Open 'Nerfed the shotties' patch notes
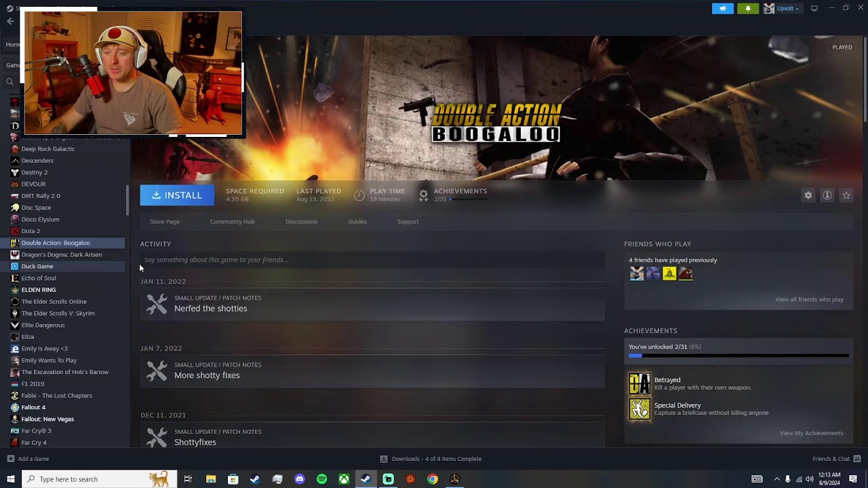The width and height of the screenshot is (868, 488). coord(372,304)
